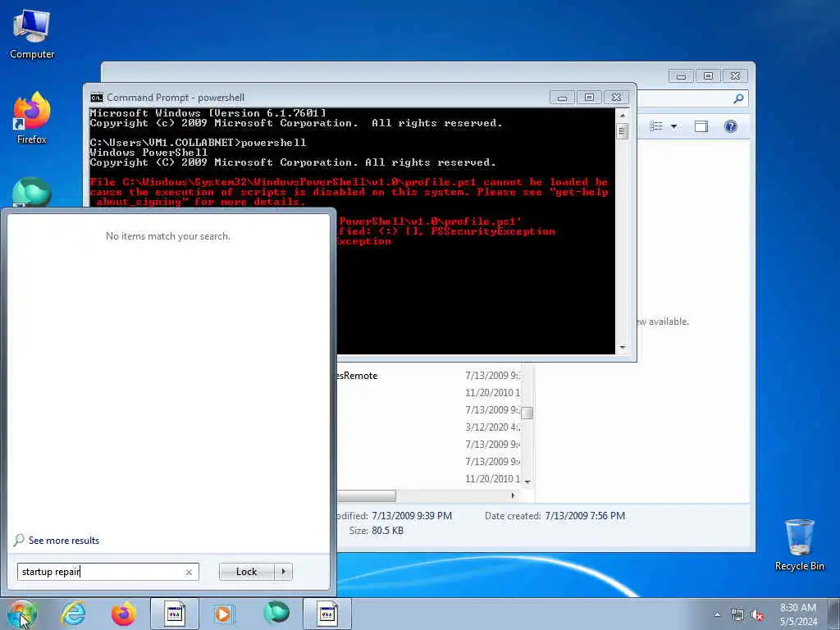Click the Command Prompt scrollbar thumb
Screen dimensions: 840x630
[x=623, y=131]
